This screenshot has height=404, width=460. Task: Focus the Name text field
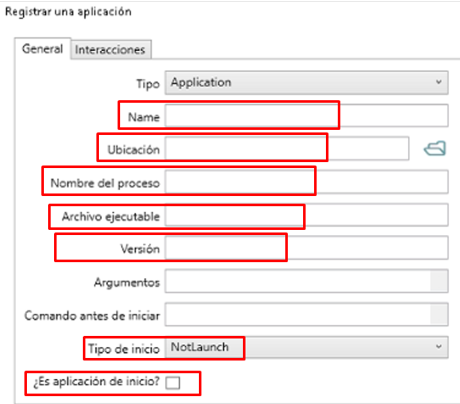pyautogui.click(x=306, y=116)
